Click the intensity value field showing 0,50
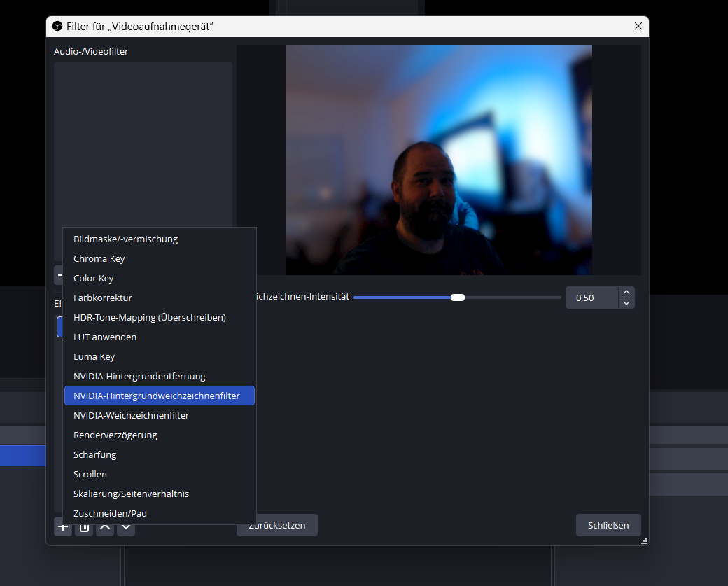 click(x=591, y=298)
